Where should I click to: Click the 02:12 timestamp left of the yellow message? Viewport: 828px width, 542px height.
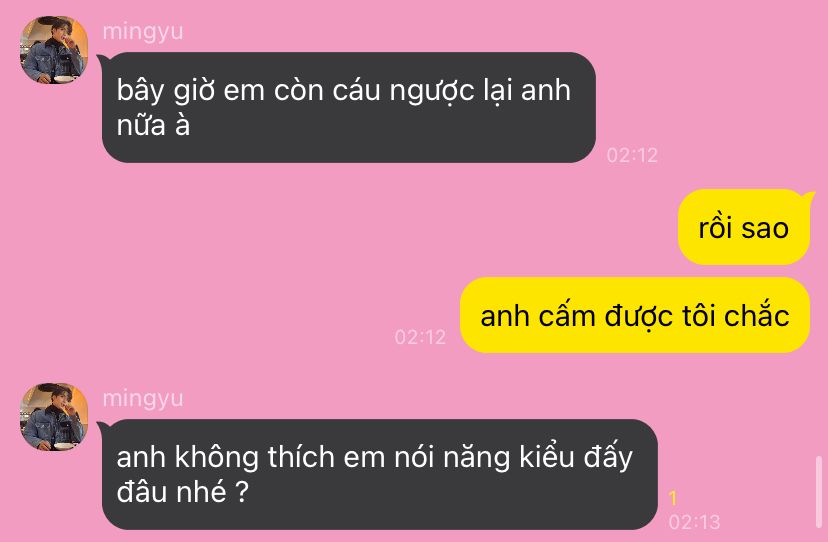(420, 337)
